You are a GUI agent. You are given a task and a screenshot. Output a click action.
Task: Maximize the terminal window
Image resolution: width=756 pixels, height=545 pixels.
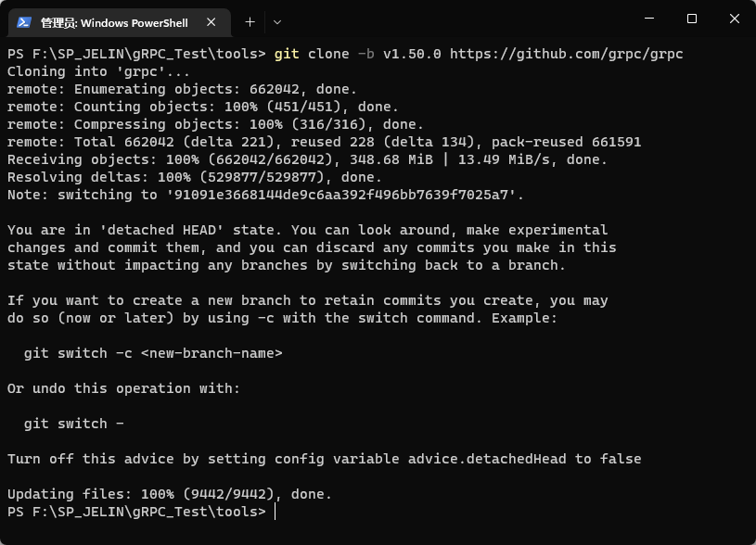(x=691, y=19)
